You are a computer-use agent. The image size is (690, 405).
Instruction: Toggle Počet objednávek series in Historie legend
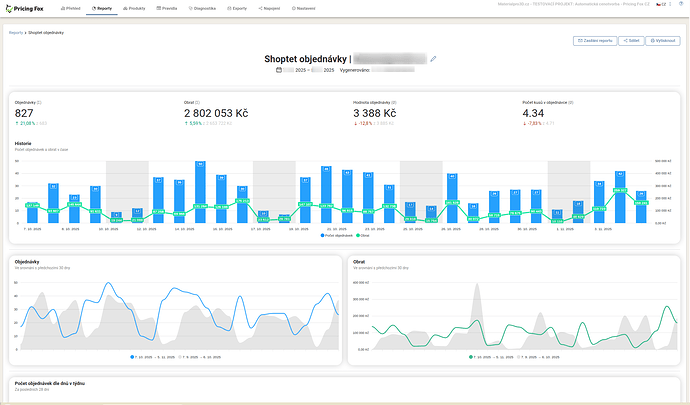pyautogui.click(x=337, y=236)
